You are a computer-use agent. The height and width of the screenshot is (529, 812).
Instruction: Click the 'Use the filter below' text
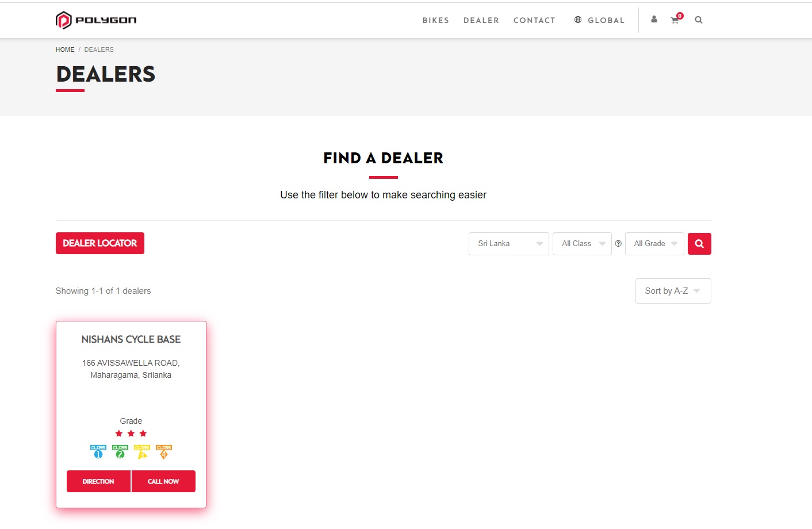(x=384, y=195)
